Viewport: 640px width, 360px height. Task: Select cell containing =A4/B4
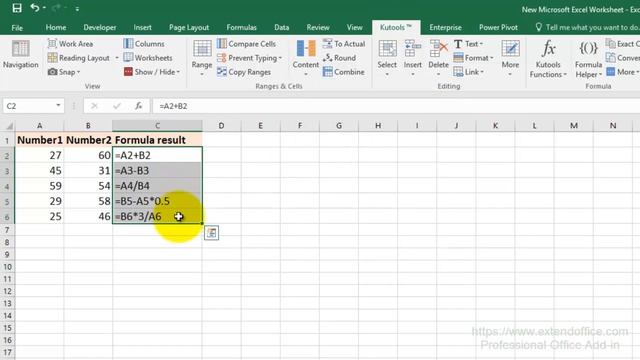tap(157, 186)
